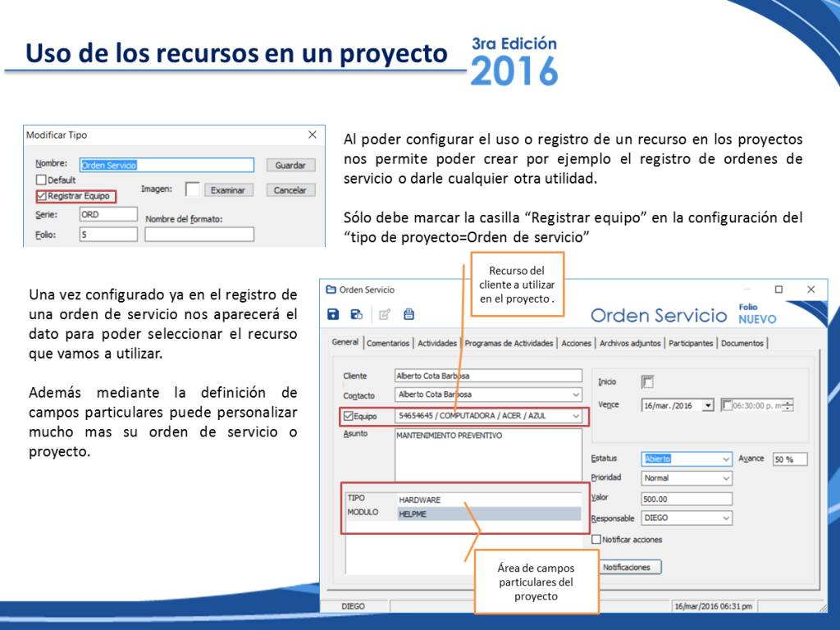Viewport: 840px width, 630px height.
Task: Click the Imagen preview box
Action: (x=192, y=189)
